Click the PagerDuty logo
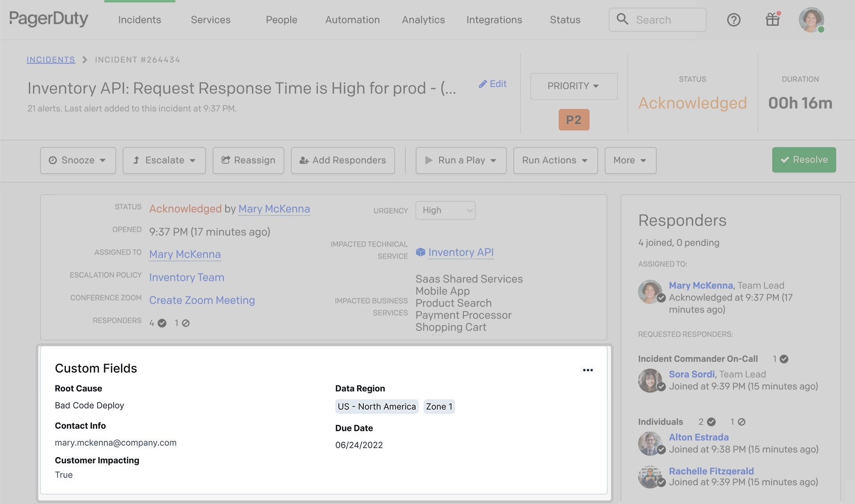 (x=49, y=19)
